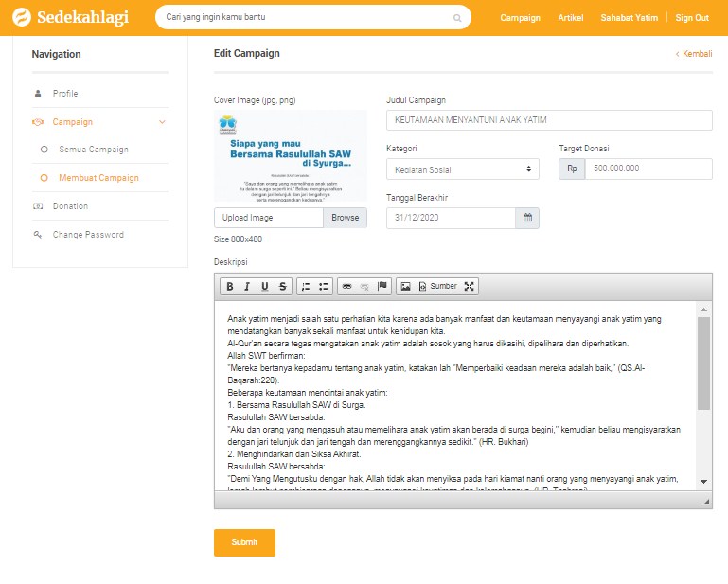Click Sign Out
This screenshot has width=728, height=584.
692,18
